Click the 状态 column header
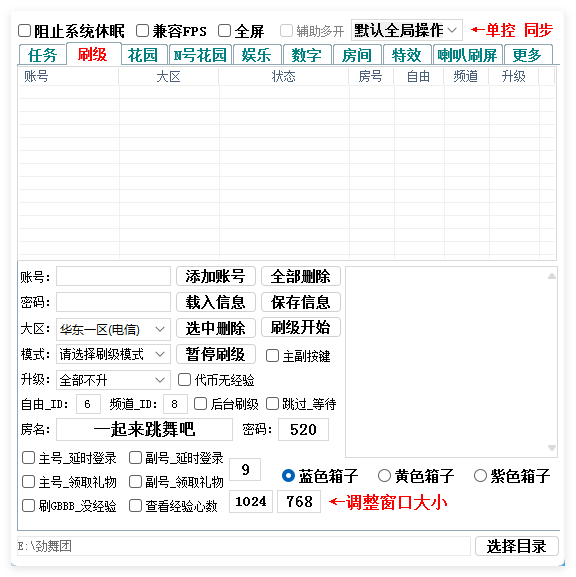The image size is (576, 577). [x=284, y=77]
